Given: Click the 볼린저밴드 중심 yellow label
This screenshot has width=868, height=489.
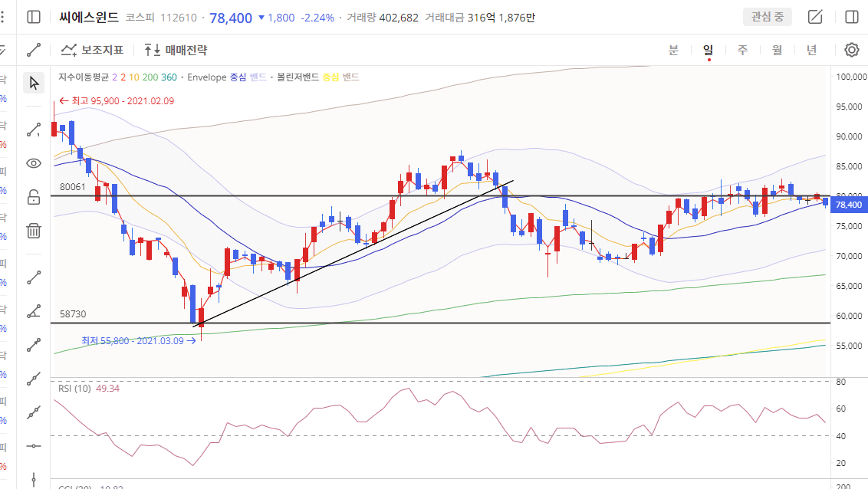Looking at the screenshot, I should [x=330, y=77].
